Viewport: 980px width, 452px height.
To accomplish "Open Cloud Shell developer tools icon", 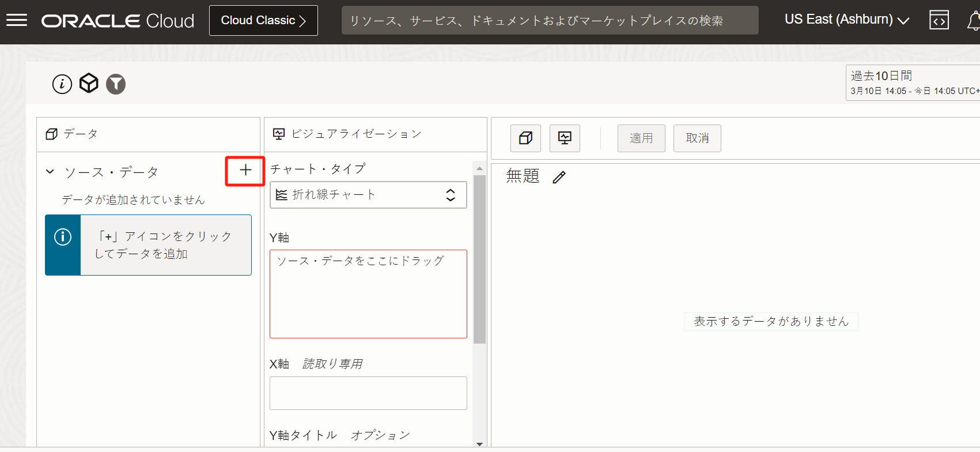I will (x=939, y=21).
